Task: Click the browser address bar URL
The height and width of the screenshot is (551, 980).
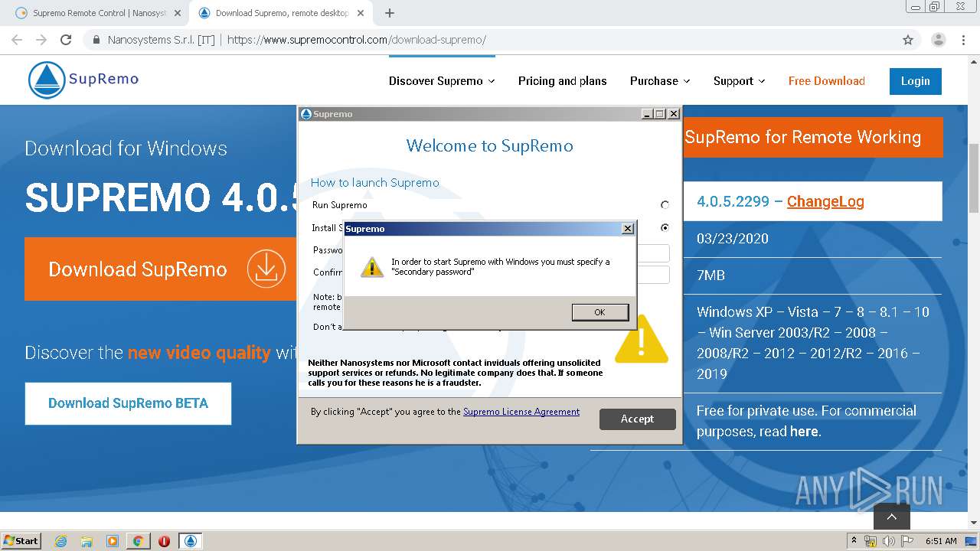Action: pos(357,40)
